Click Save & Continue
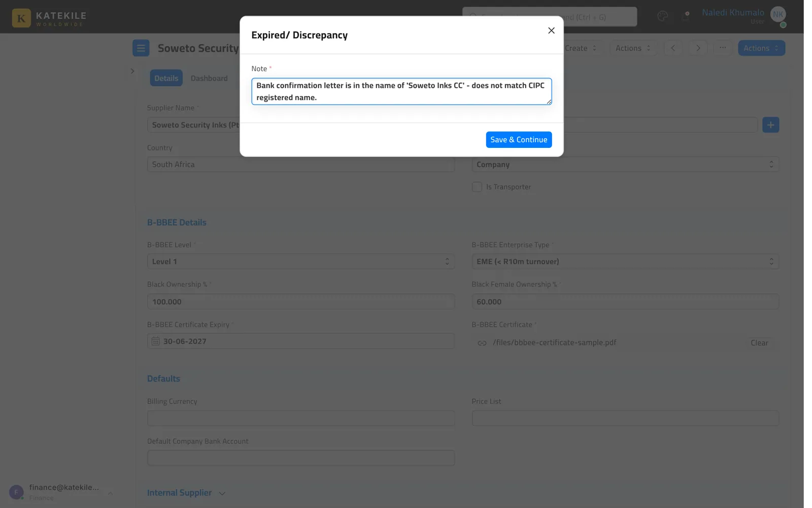This screenshot has height=508, width=812. point(519,140)
